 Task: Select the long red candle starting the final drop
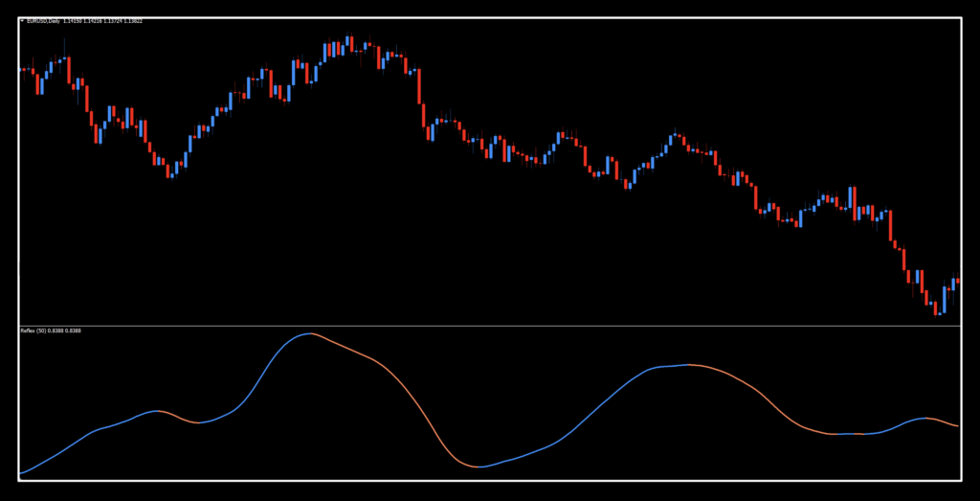tap(890, 226)
